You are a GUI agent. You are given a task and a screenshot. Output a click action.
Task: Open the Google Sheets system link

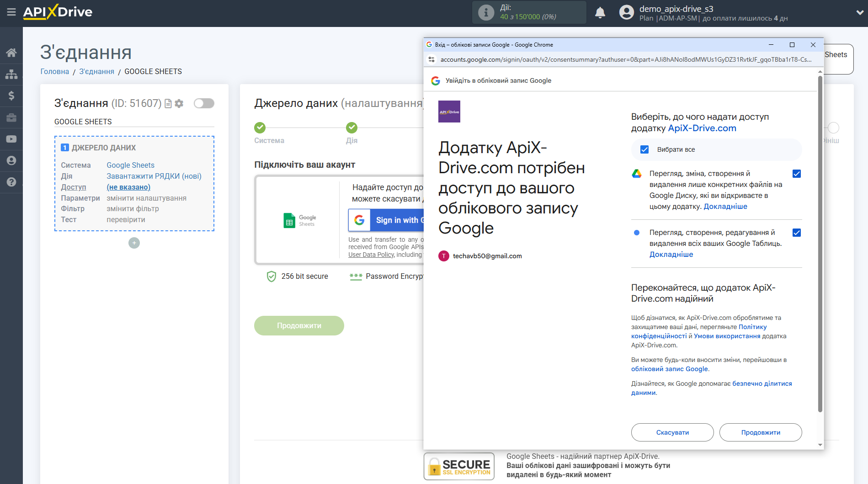click(x=131, y=165)
